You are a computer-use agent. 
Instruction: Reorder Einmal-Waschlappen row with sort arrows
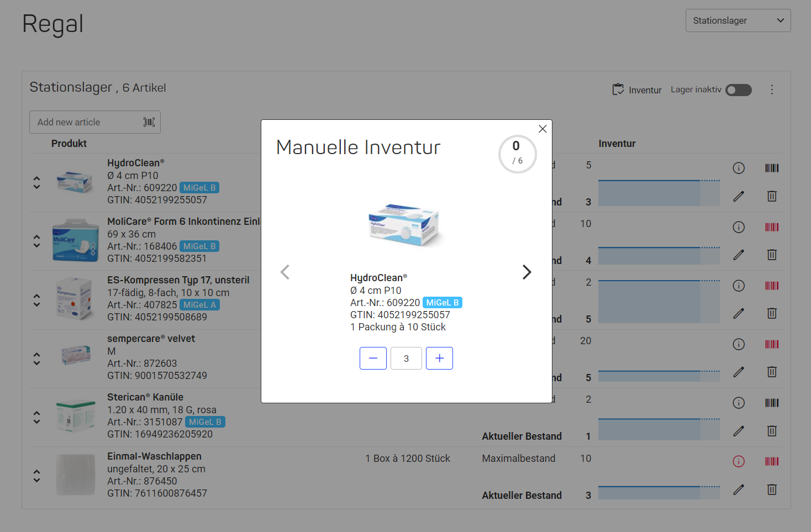click(36, 476)
